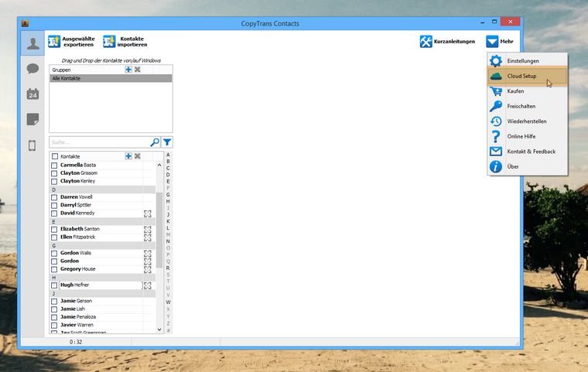This screenshot has height=372, width=588.
Task: Check Gordon Walis's checkbox
Action: coord(54,254)
